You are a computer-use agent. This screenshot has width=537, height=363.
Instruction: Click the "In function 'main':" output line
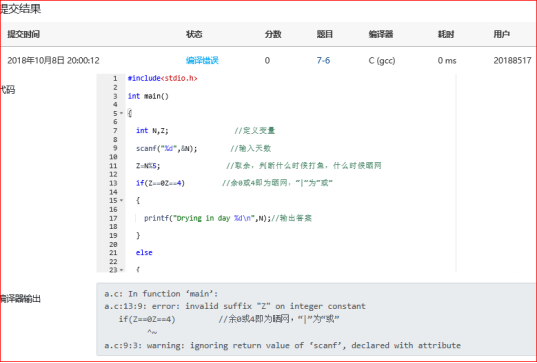tap(161, 294)
